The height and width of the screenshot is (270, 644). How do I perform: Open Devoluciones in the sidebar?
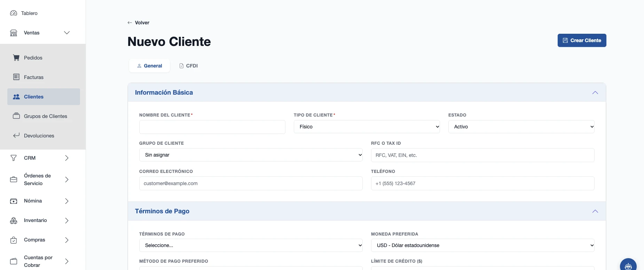coord(44,136)
